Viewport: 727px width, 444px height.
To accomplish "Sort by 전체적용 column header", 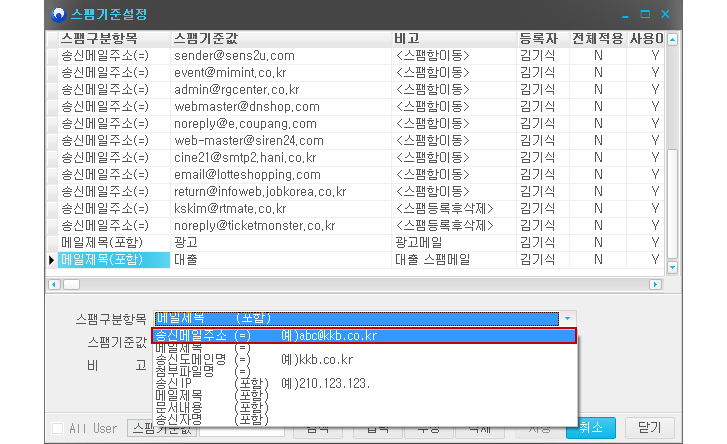I will click(x=598, y=38).
